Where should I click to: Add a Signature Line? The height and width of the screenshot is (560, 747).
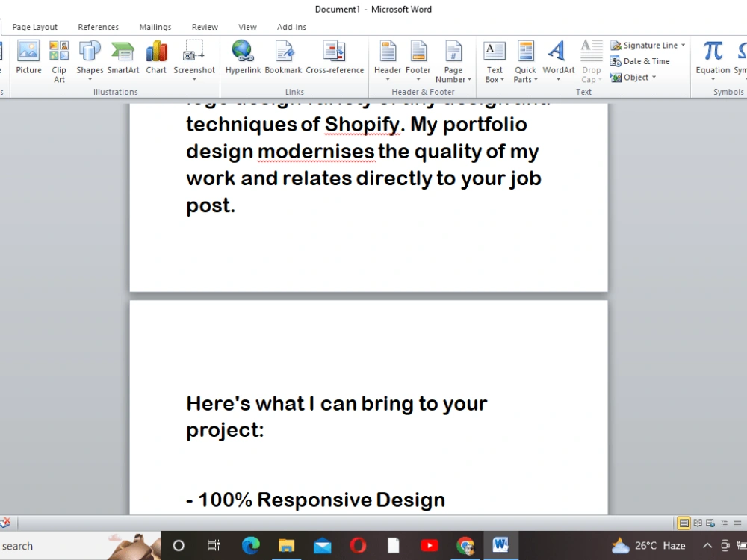pyautogui.click(x=645, y=46)
